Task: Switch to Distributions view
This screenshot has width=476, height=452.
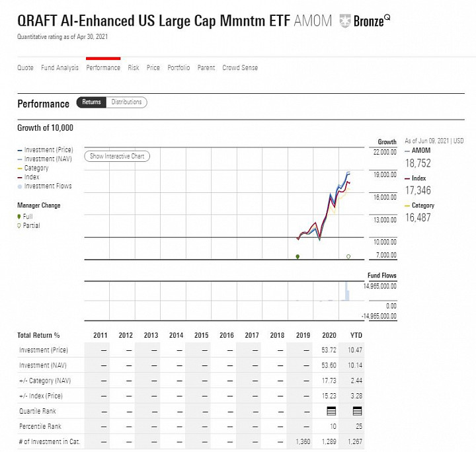Action: coord(126,102)
